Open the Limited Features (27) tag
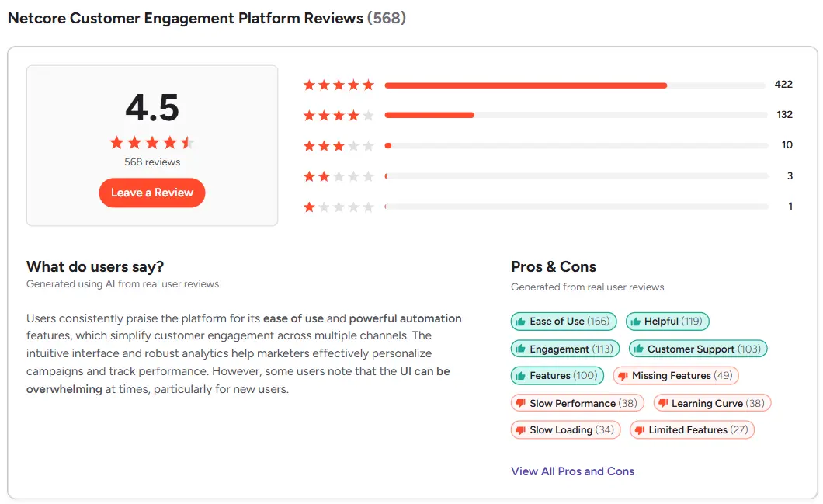823x504 pixels. click(x=692, y=430)
